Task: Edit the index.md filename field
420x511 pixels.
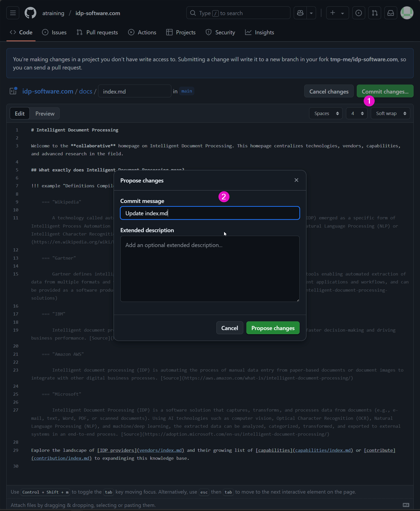Action: point(134,91)
